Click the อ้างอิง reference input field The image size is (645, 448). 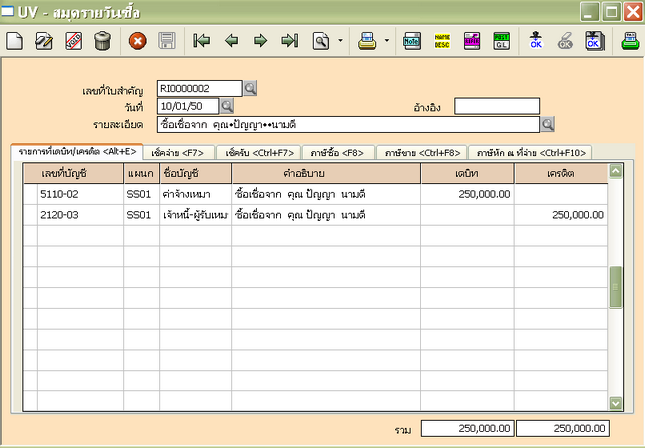pyautogui.click(x=496, y=106)
